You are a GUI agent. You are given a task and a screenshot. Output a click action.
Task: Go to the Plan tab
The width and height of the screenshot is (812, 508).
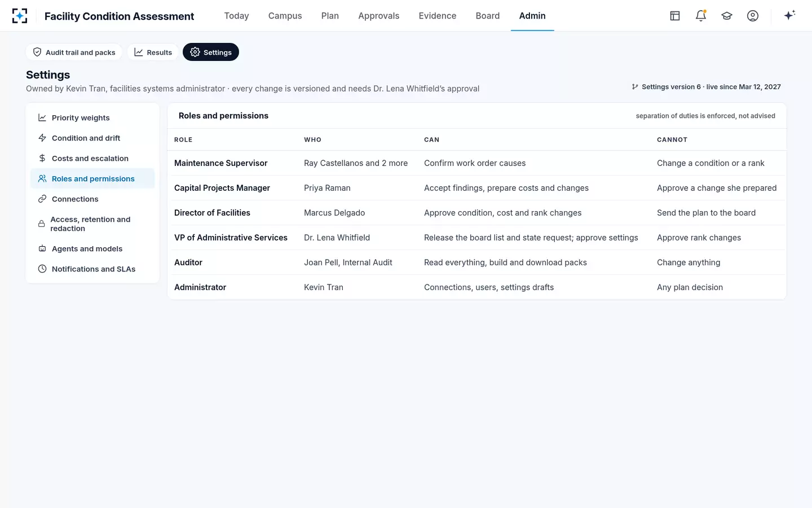click(x=330, y=16)
